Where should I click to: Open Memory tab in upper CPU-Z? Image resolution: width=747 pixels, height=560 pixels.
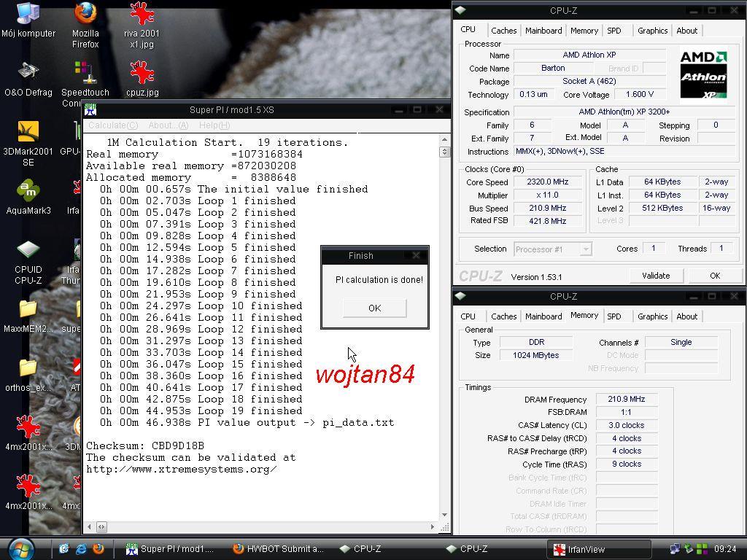coord(584,31)
